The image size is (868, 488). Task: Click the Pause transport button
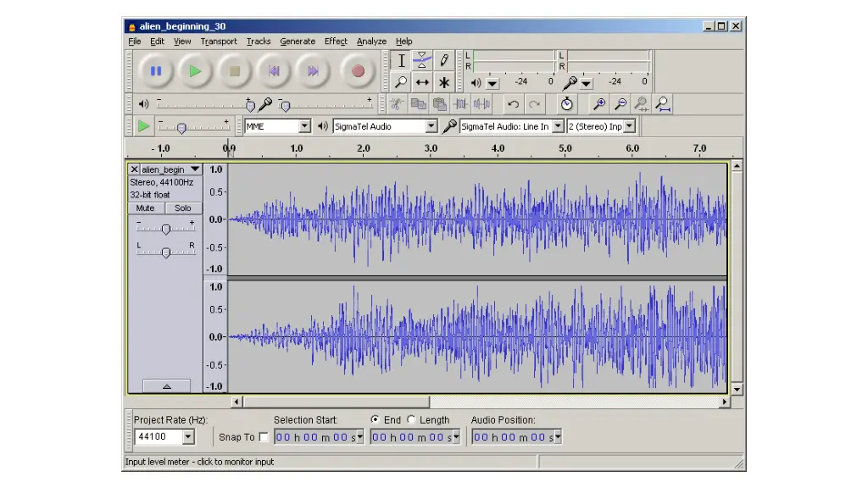coord(156,71)
